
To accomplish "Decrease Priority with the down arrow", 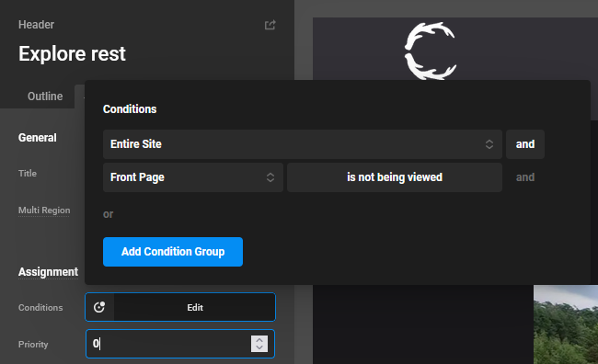I will tap(259, 347).
